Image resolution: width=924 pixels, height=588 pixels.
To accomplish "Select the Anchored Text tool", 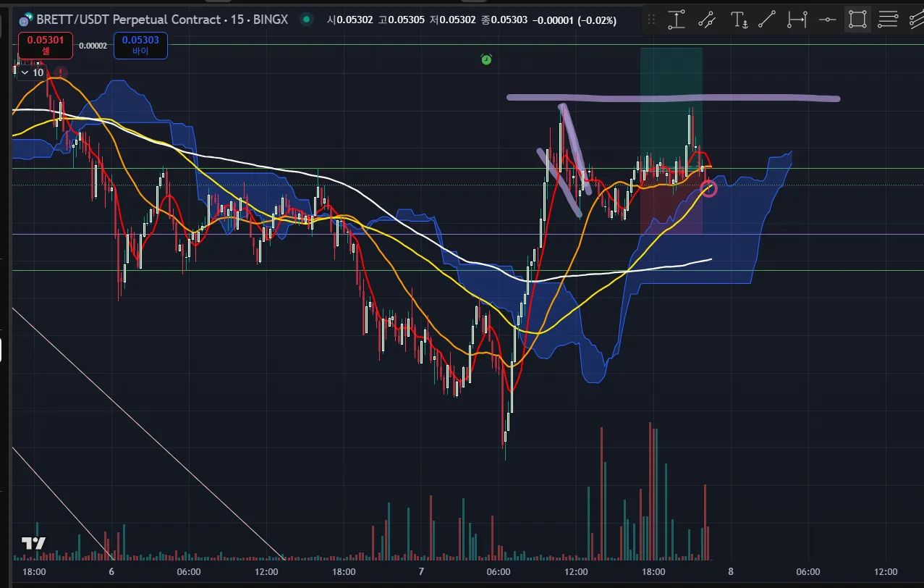I will pos(739,20).
